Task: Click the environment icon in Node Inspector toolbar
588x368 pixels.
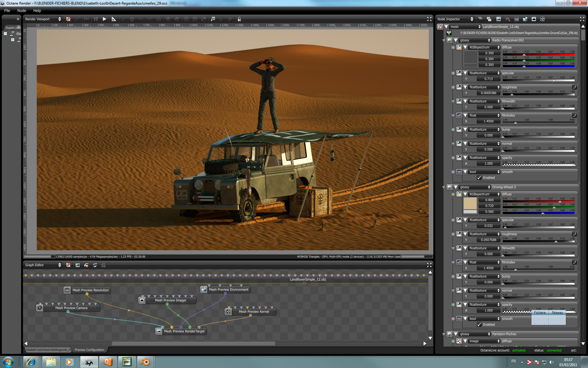Action: (525, 19)
